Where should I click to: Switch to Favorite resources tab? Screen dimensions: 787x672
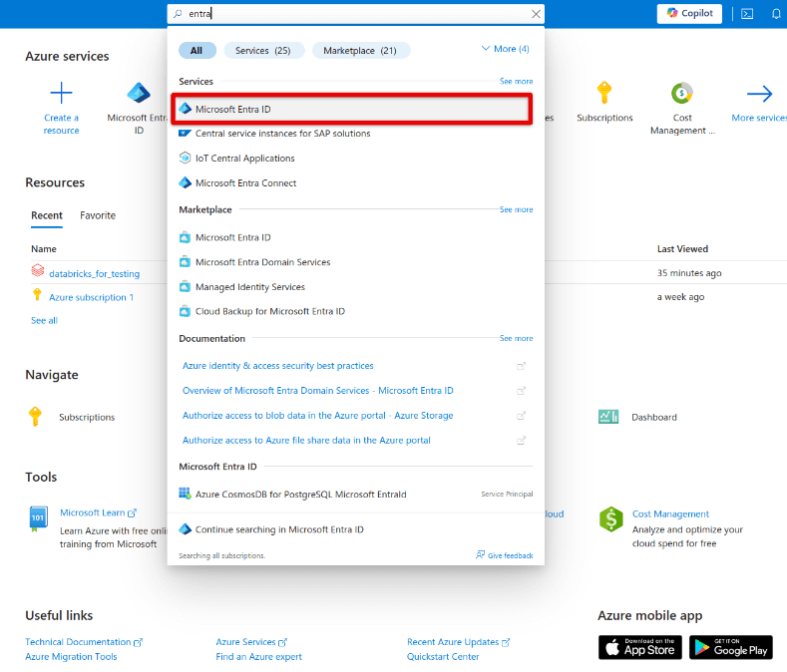[98, 215]
